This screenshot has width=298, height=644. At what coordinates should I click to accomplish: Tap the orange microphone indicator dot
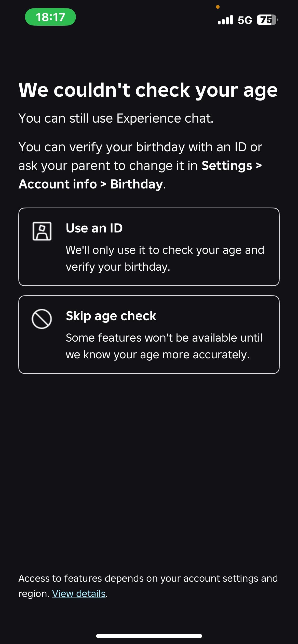coord(218,7)
